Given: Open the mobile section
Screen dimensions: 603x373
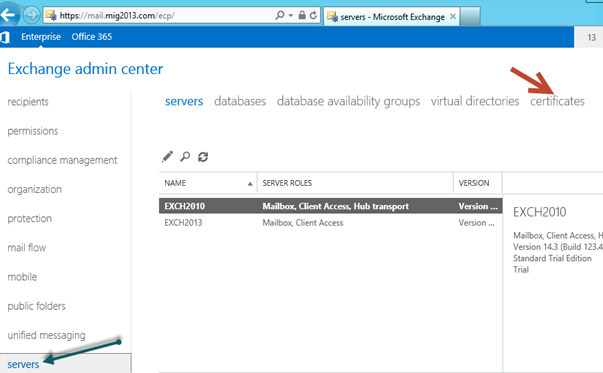Looking at the screenshot, I should pos(22,277).
